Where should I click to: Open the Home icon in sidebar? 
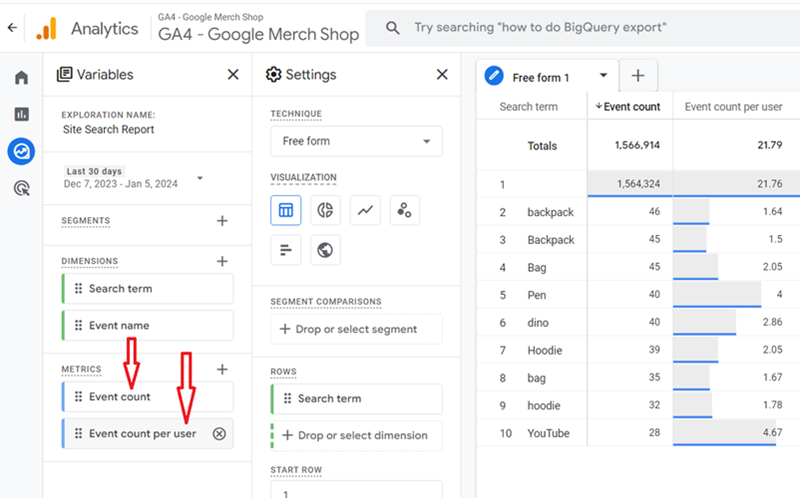tap(21, 78)
